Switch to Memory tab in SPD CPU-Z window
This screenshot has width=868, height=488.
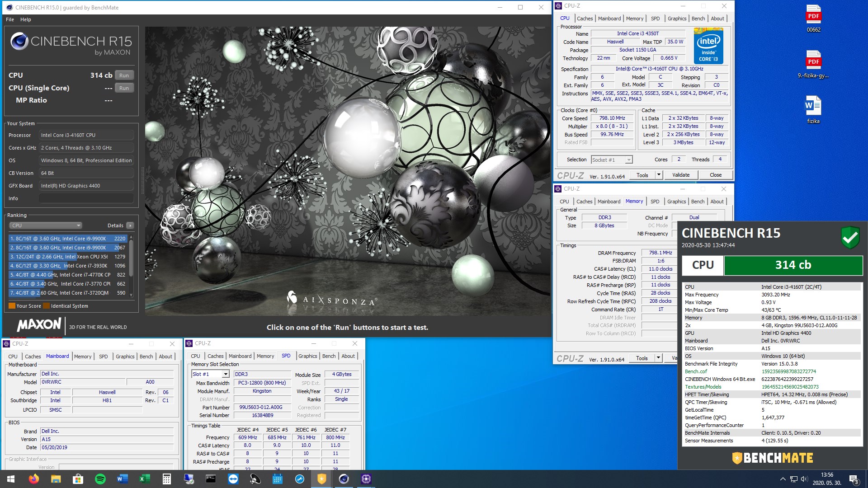265,356
